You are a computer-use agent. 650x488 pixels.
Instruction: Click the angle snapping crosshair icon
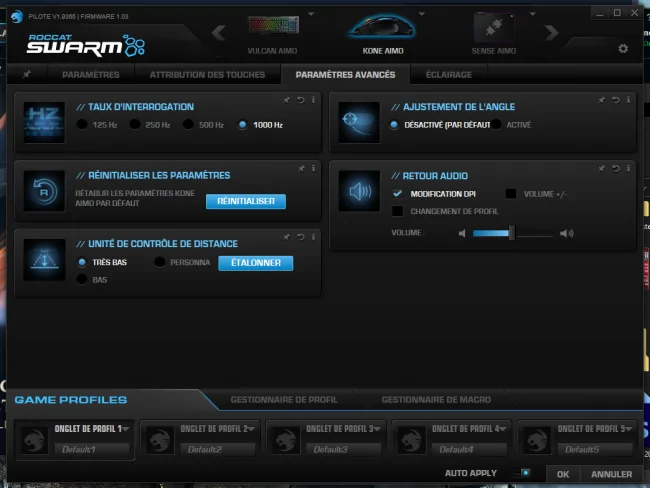(x=359, y=122)
